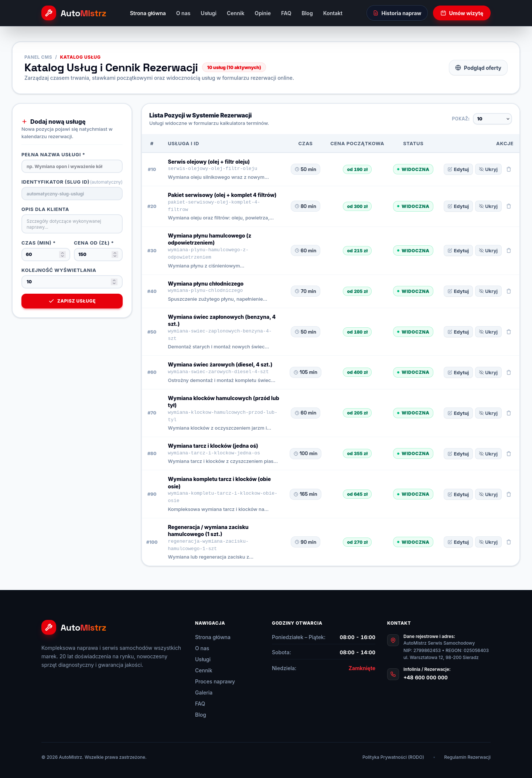
Task: Click the Cena początkowa column header
Action: (357, 143)
